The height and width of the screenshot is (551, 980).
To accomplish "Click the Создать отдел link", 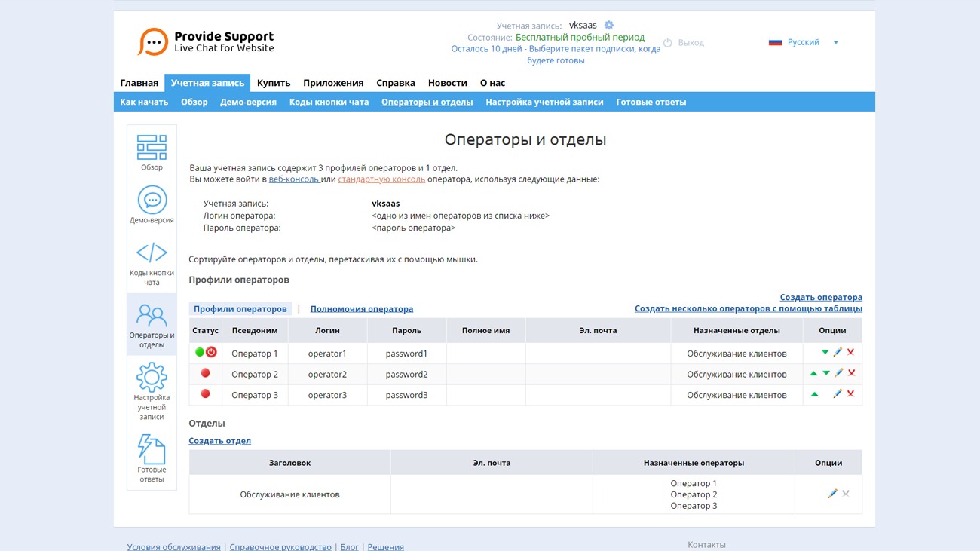I will point(219,441).
